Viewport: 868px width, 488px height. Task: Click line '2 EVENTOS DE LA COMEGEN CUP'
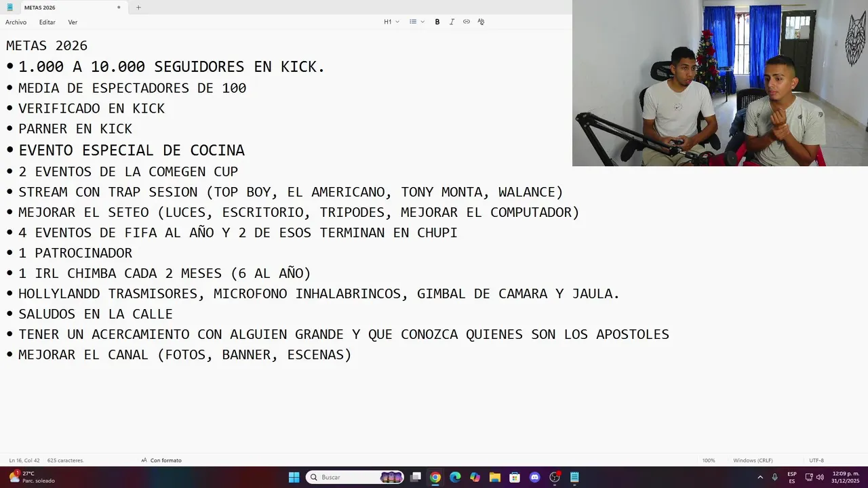point(128,171)
